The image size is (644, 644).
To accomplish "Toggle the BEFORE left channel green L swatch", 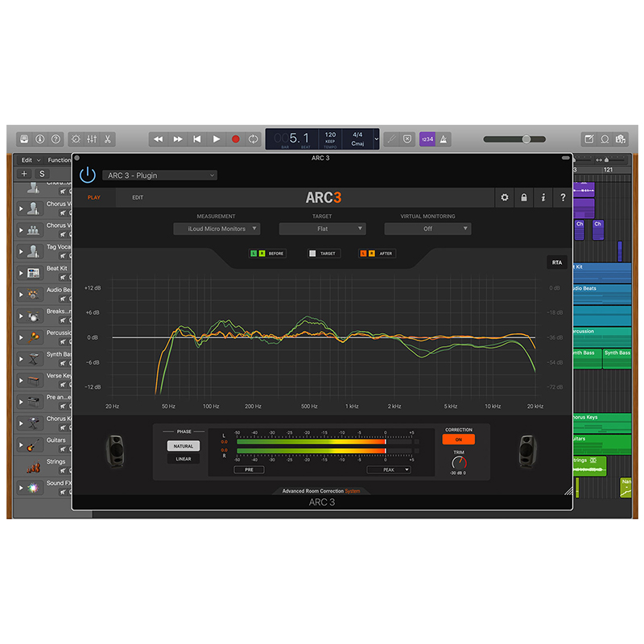I will pyautogui.click(x=254, y=254).
